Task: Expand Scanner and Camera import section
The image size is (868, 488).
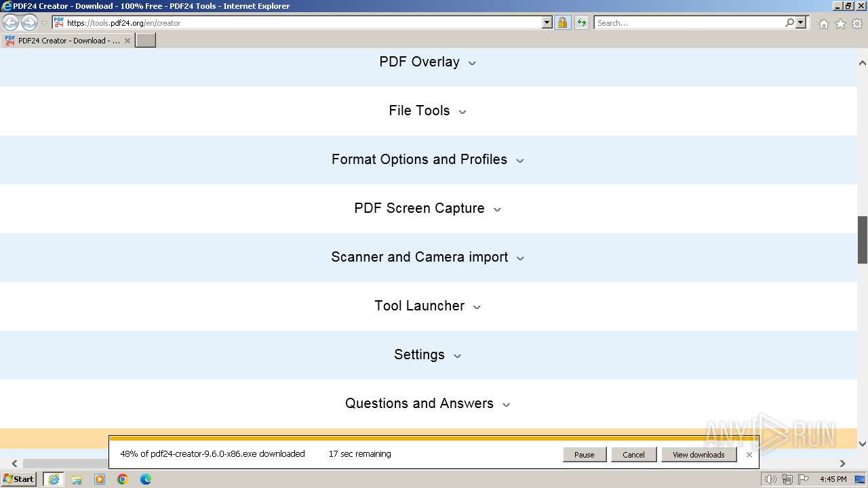Action: (428, 257)
